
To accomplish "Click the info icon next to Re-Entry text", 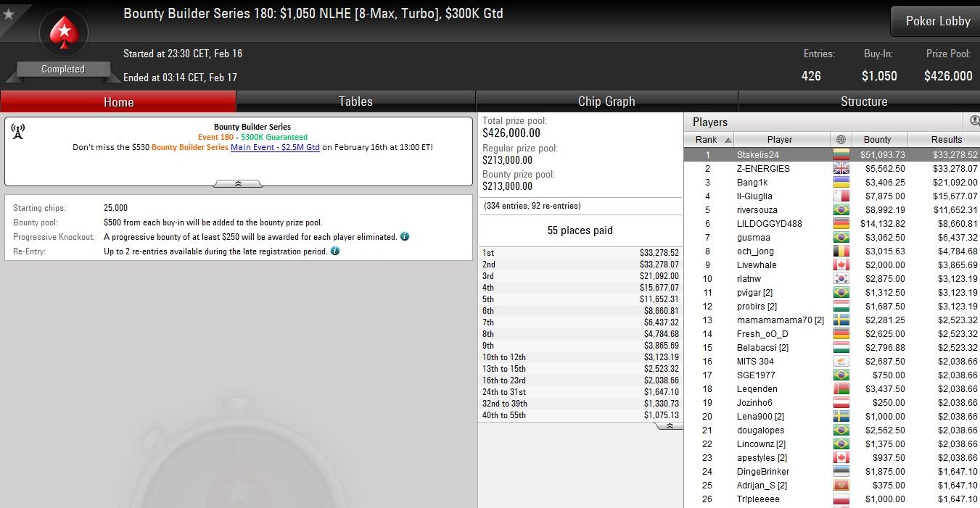I will pyautogui.click(x=335, y=251).
